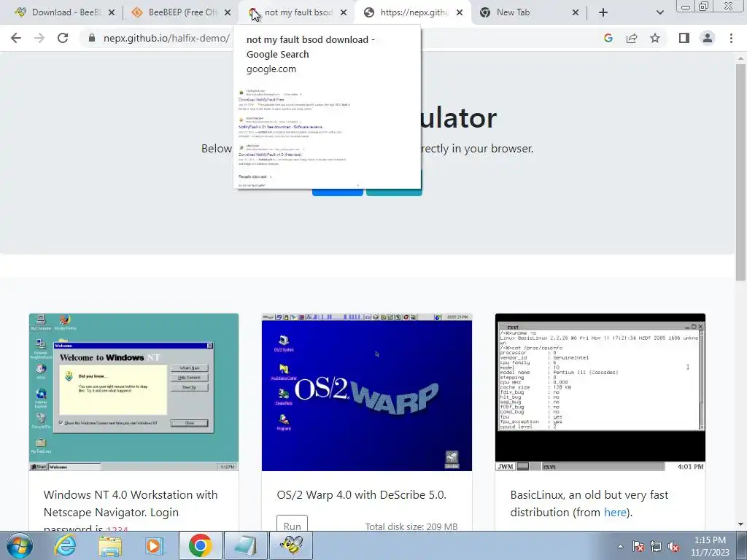Click 'OS/2 Warp 4.0 with DeScribe 5.0.' text
The width and height of the screenshot is (747, 560).
[x=362, y=495]
